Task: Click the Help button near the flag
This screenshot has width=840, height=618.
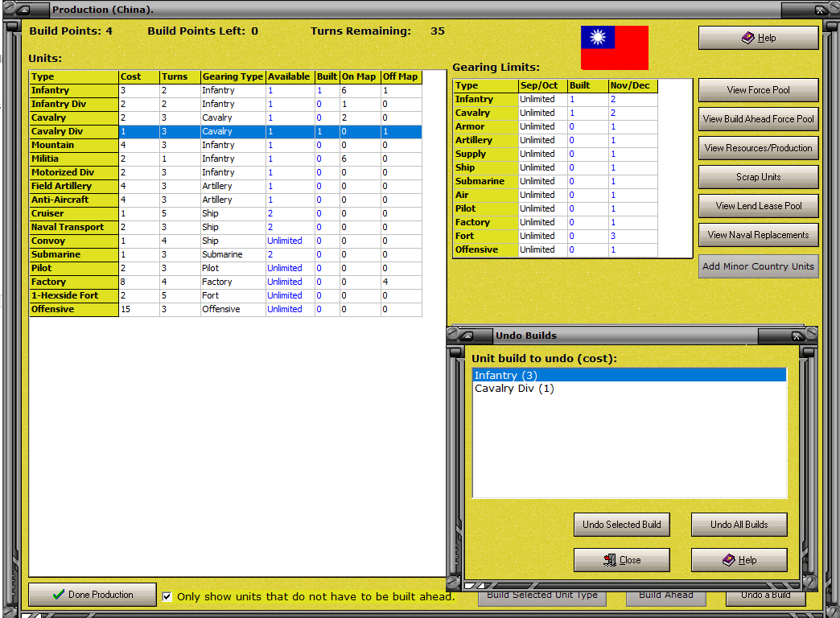Action: pos(758,38)
